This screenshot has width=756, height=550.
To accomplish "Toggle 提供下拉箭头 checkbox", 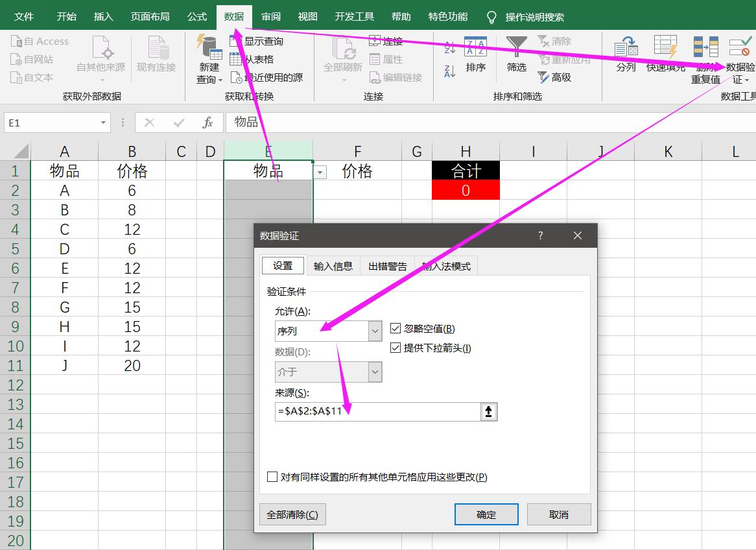I will point(396,348).
